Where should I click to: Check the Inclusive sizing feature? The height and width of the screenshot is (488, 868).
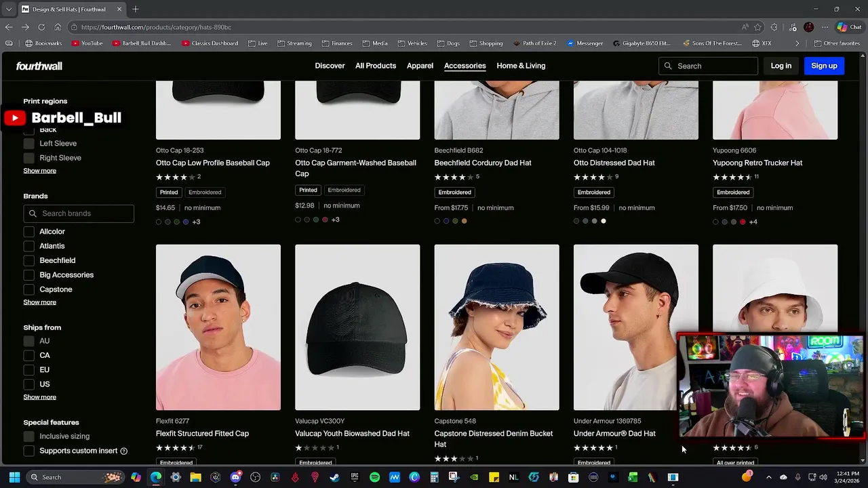tap(28, 436)
